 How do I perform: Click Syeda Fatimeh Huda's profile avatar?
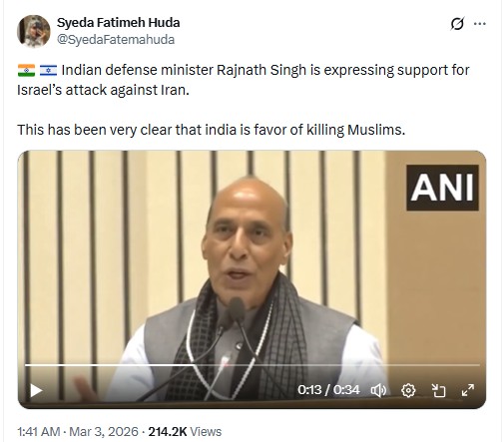pos(33,31)
